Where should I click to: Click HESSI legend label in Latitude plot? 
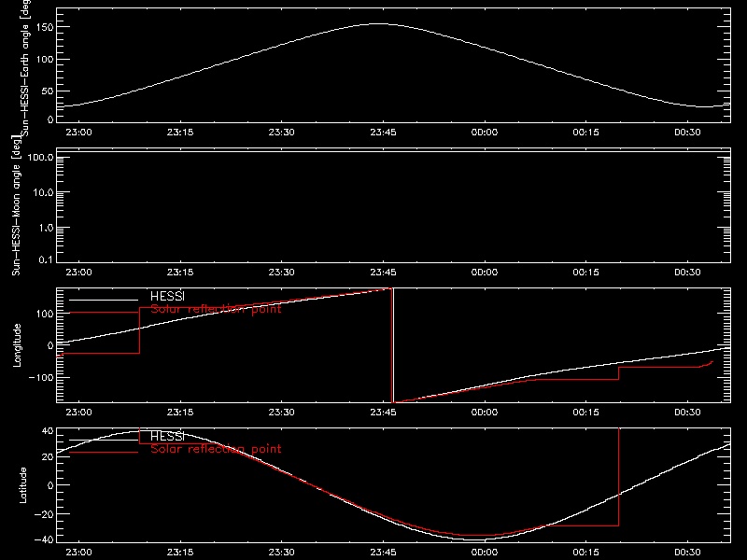pos(167,436)
